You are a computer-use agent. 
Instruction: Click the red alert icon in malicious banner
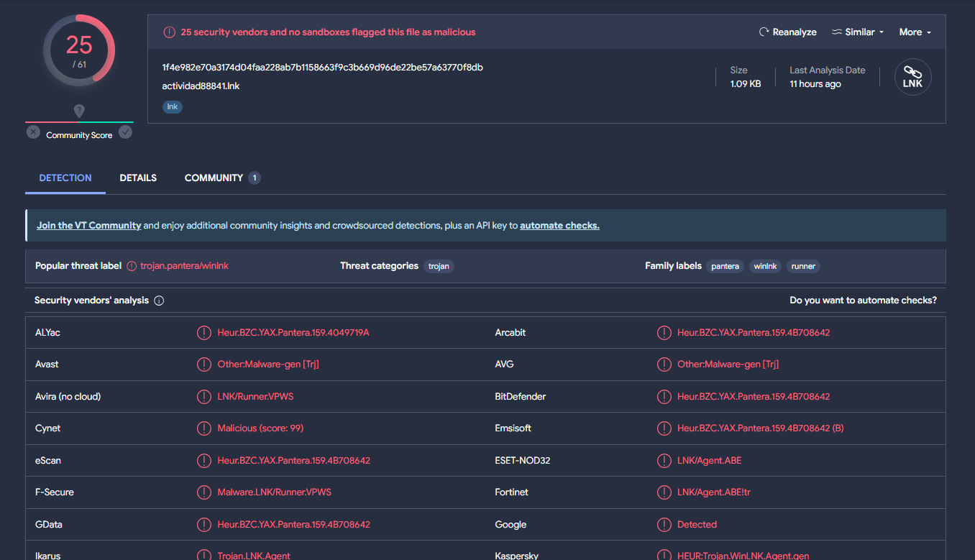point(169,32)
